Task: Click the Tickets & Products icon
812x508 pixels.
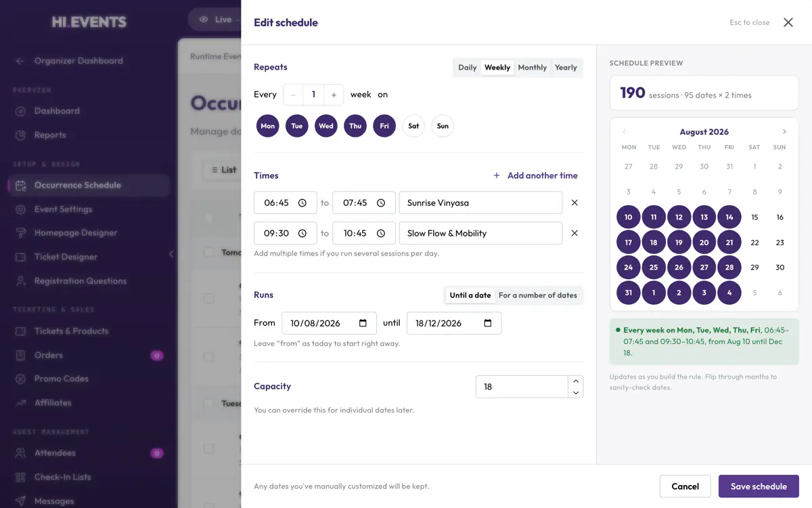Action: click(20, 331)
